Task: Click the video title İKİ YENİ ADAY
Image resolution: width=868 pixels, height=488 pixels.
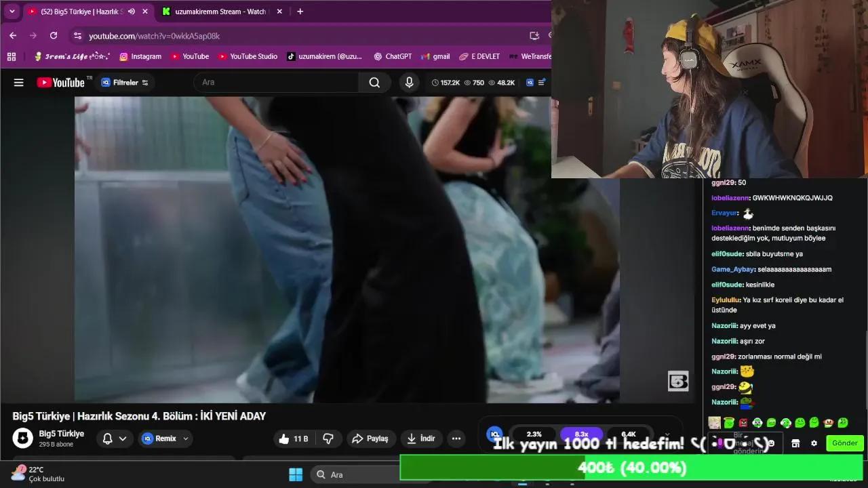Action: [x=139, y=416]
